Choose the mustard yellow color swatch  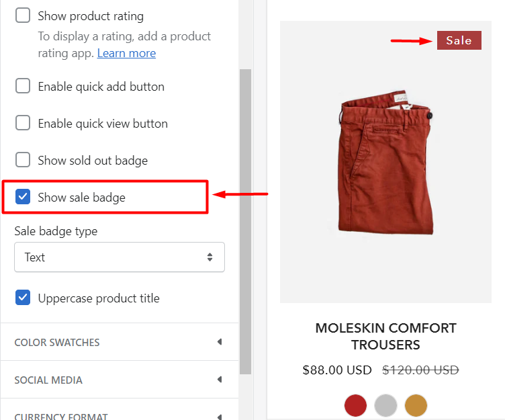pos(416,405)
